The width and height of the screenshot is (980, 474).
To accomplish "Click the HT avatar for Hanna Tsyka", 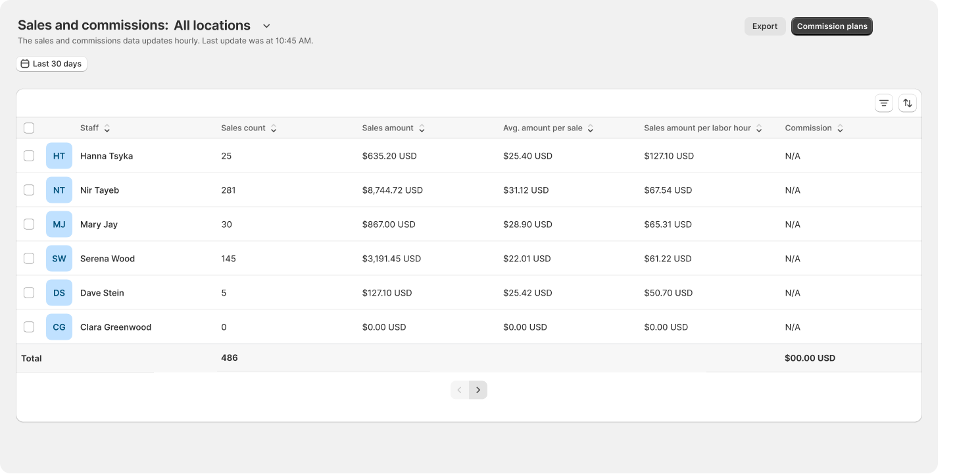I will tap(59, 156).
